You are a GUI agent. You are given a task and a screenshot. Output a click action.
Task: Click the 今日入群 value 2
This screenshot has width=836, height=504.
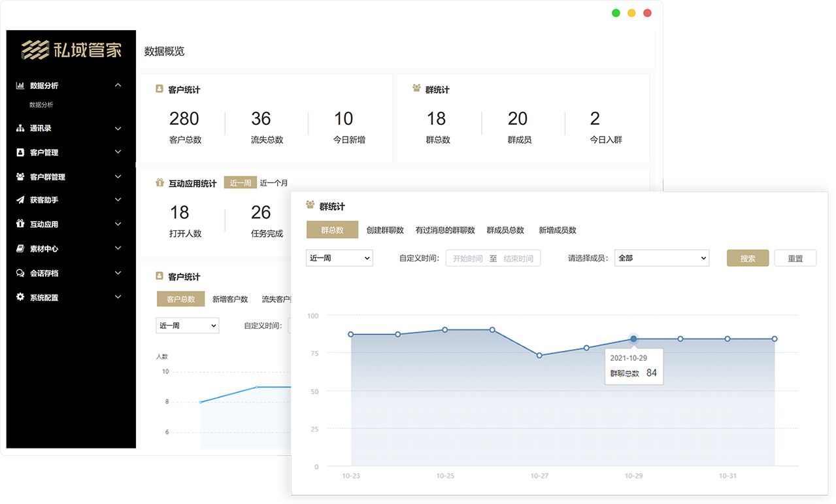pyautogui.click(x=595, y=118)
